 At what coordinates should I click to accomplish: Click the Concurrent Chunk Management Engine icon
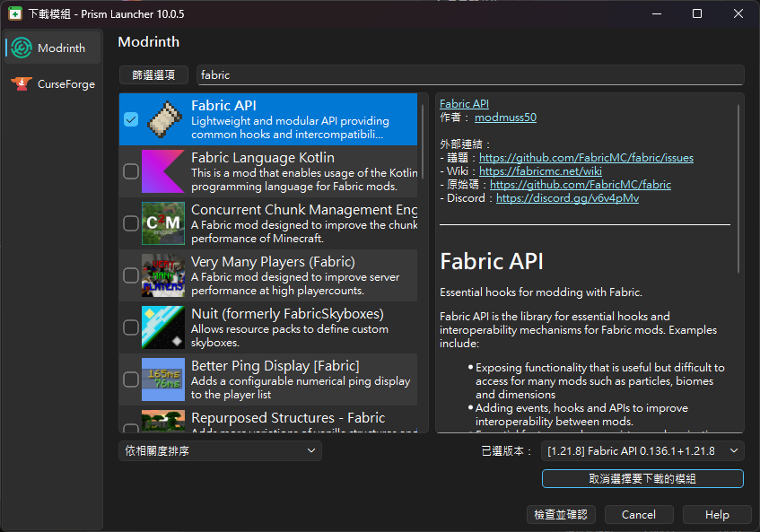tap(163, 223)
